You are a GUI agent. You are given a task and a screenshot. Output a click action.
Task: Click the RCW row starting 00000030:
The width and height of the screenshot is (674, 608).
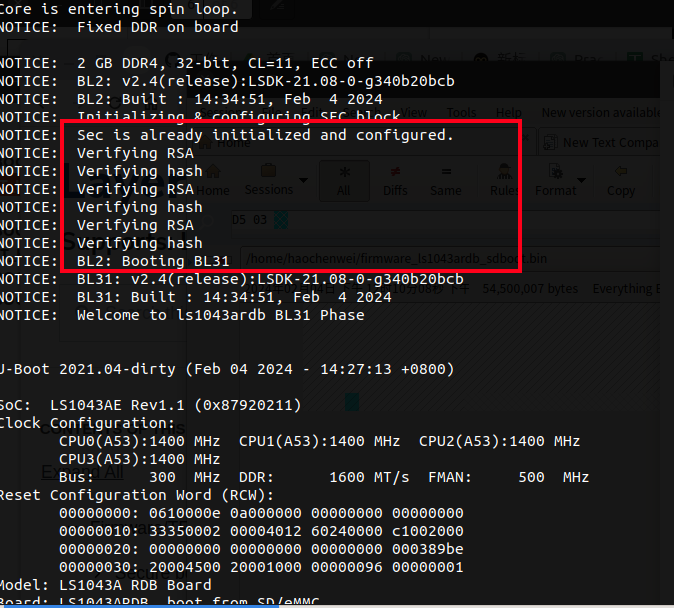pyautogui.click(x=261, y=568)
